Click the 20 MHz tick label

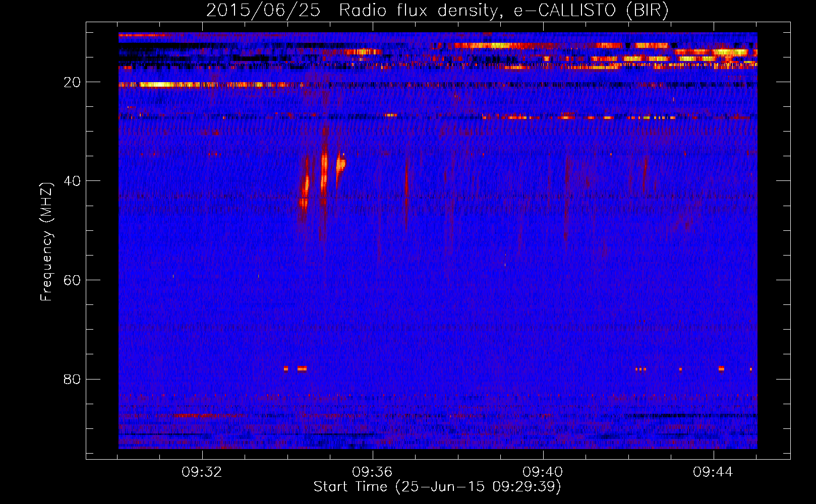click(72, 82)
